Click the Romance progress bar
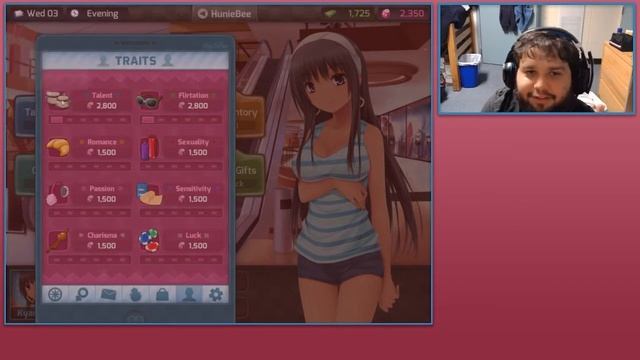 click(90, 166)
